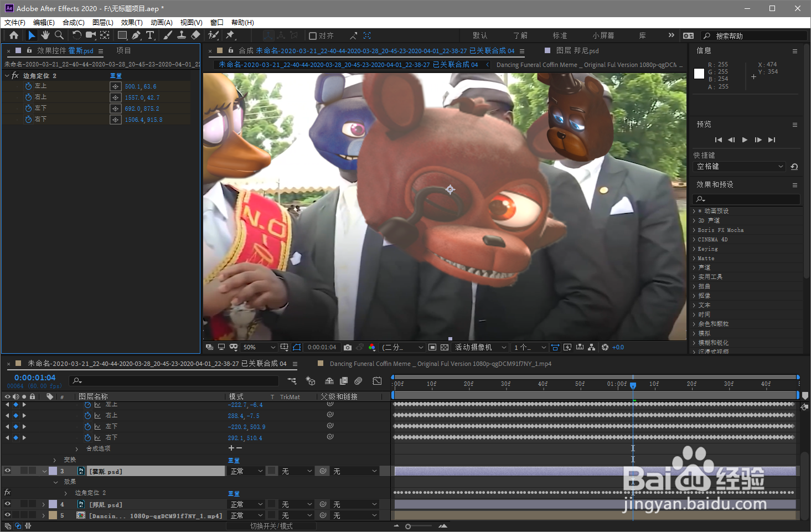Click the bottom-right corner point picker

[115, 120]
